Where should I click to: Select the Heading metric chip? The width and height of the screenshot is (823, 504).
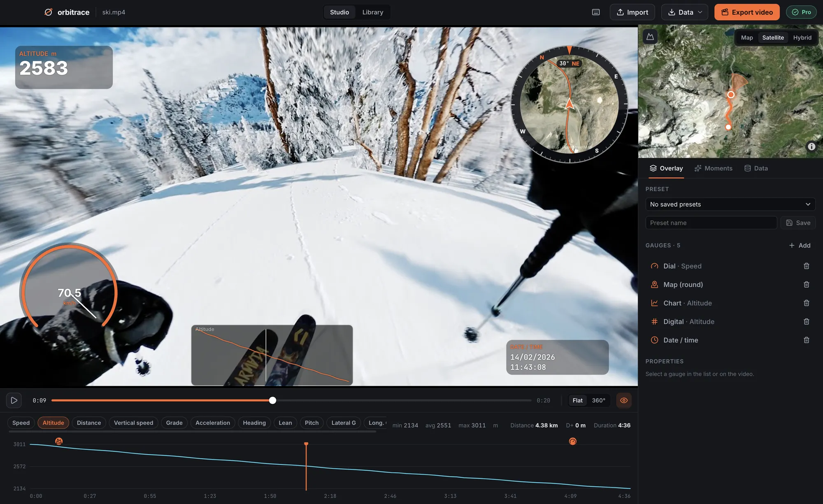tap(254, 423)
